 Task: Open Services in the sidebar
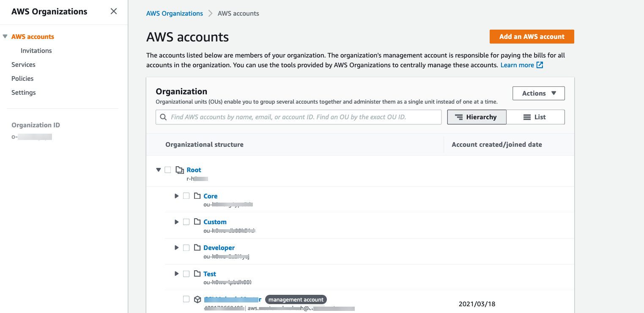pyautogui.click(x=23, y=65)
